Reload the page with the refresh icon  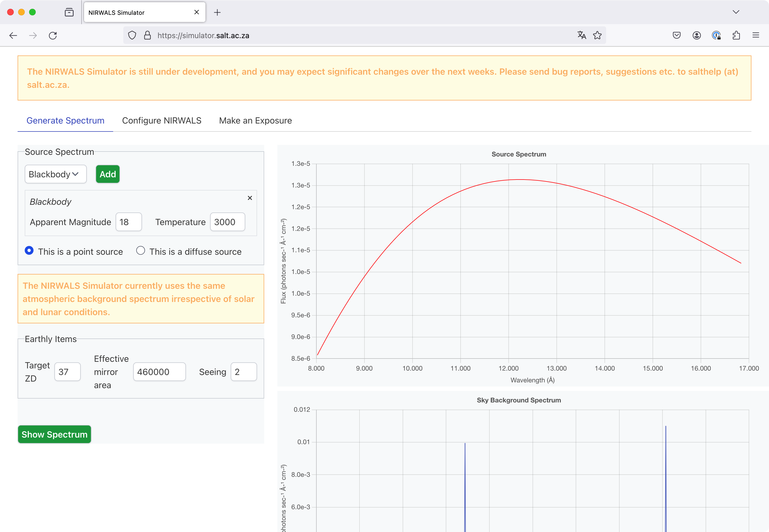click(x=53, y=35)
